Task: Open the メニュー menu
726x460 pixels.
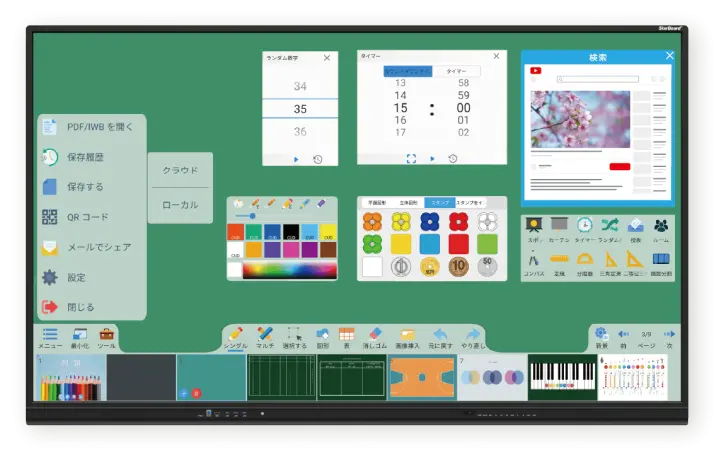Action: tap(50, 337)
